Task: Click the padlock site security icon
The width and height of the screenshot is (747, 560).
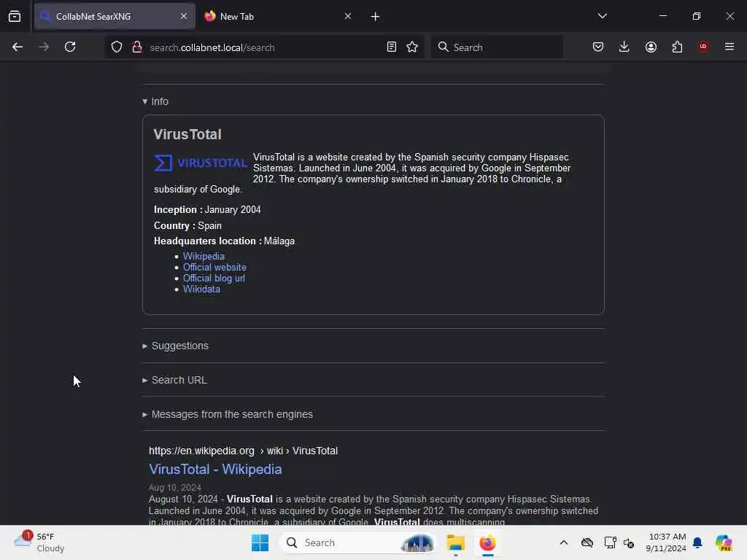Action: pyautogui.click(x=137, y=47)
